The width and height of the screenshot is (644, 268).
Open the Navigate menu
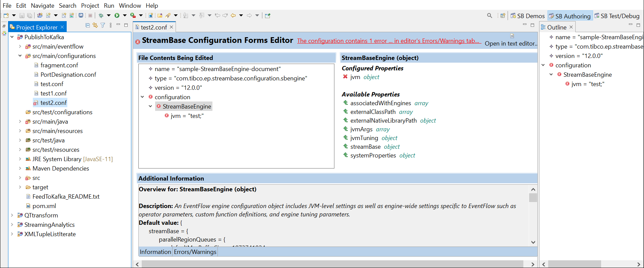click(42, 6)
